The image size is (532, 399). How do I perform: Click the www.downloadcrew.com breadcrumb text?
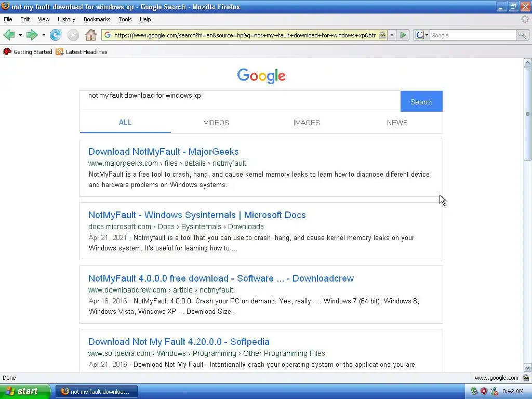(x=127, y=290)
